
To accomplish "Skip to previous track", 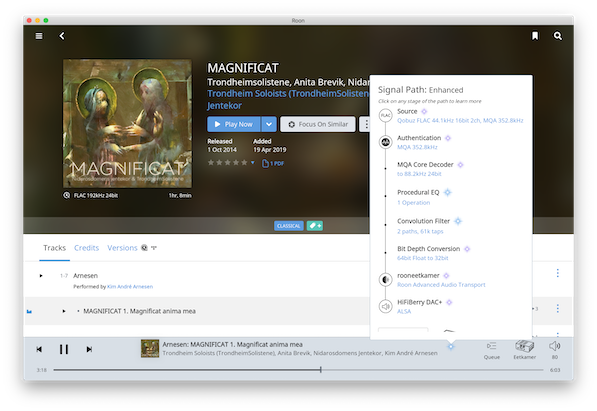I will click(39, 349).
